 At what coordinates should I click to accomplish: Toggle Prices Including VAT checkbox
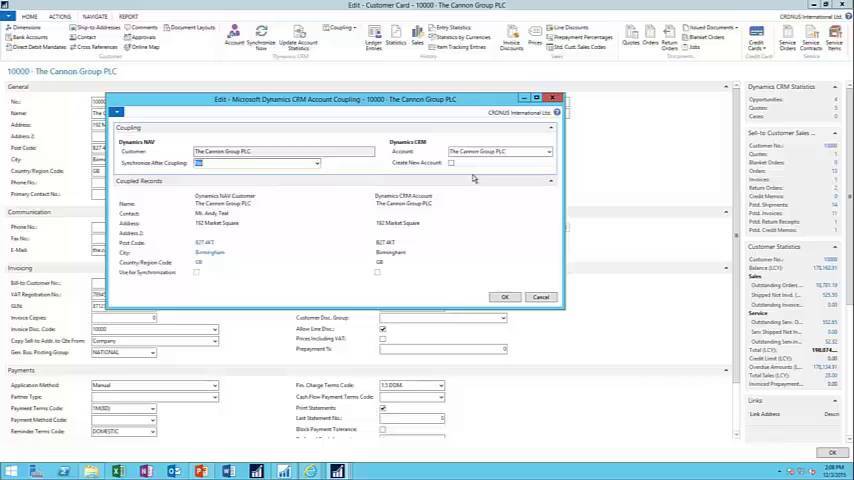click(383, 338)
